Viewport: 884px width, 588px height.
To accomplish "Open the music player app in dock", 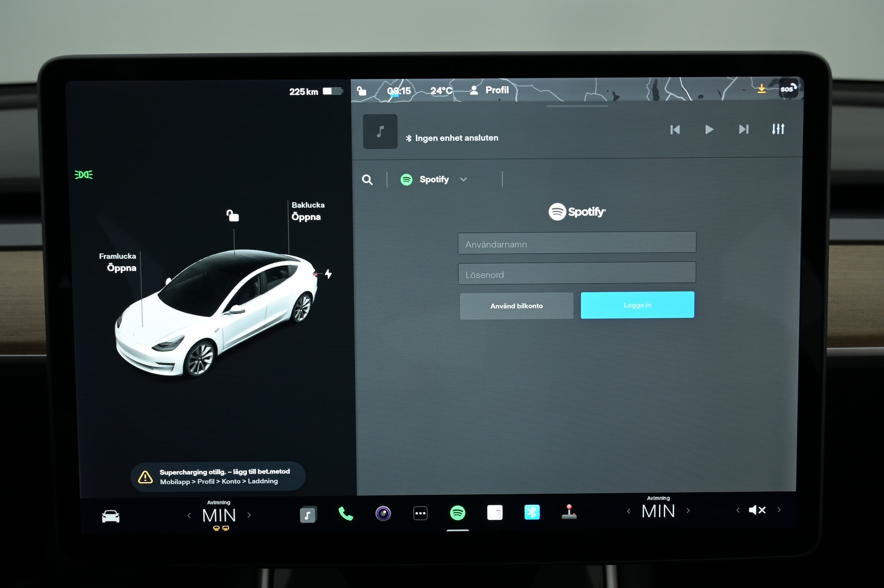I will click(x=308, y=514).
